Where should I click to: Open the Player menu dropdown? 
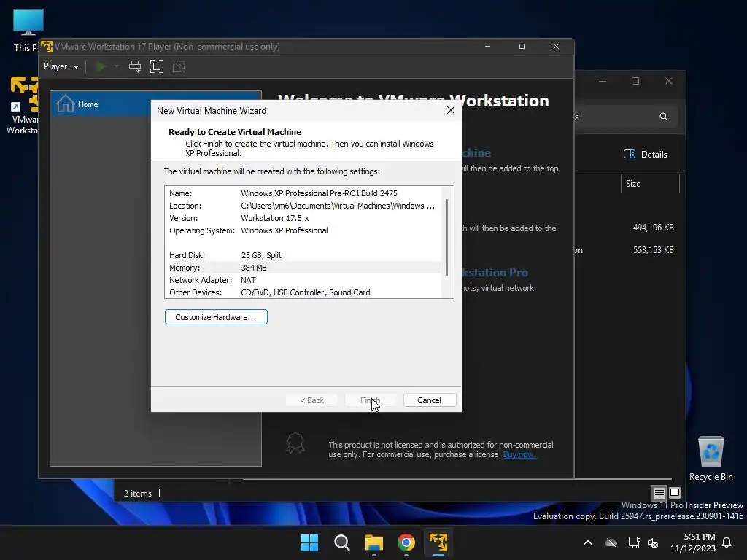(x=61, y=66)
